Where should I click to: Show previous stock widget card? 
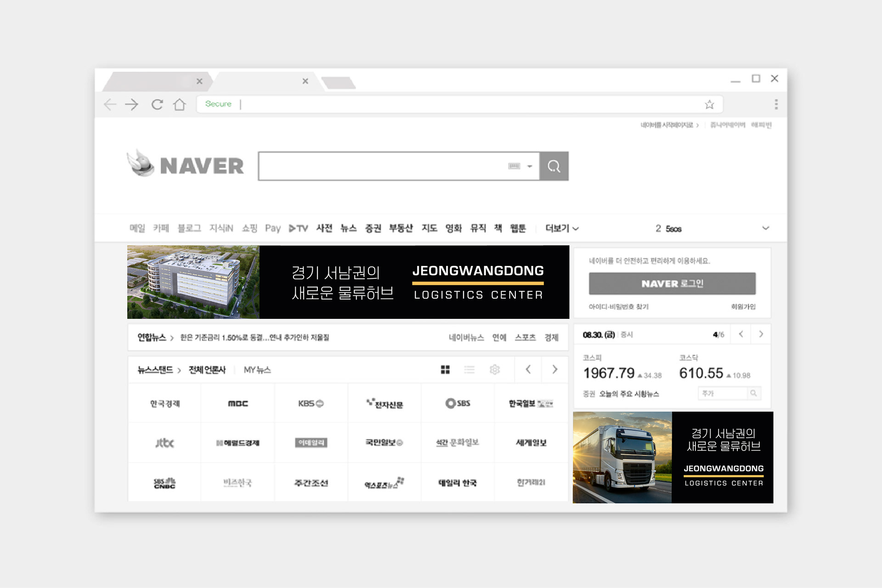tap(741, 334)
